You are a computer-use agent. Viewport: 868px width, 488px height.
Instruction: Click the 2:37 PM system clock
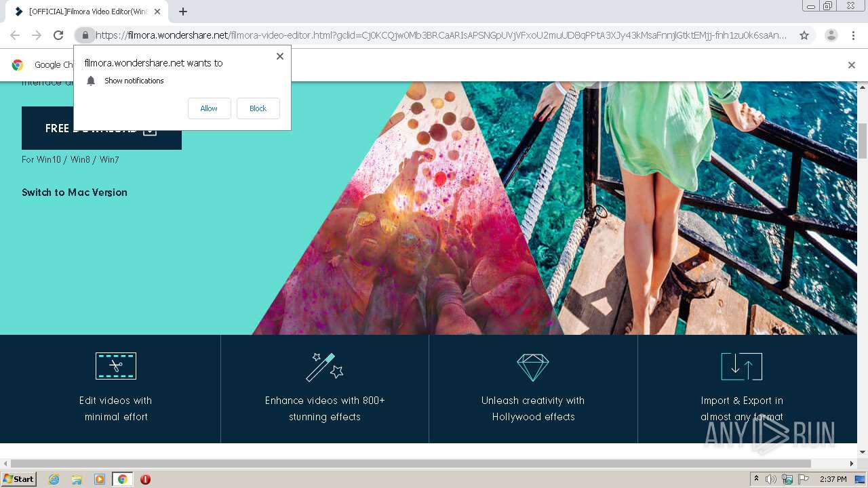pyautogui.click(x=833, y=479)
